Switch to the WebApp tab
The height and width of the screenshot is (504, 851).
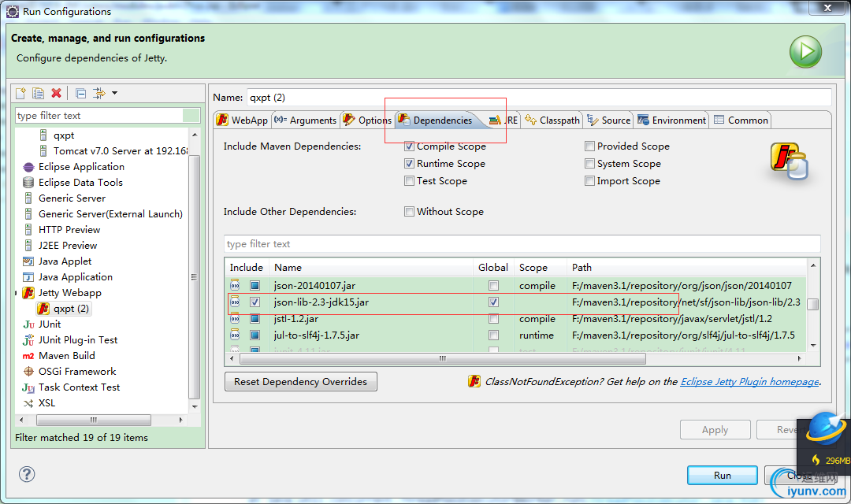pyautogui.click(x=242, y=120)
